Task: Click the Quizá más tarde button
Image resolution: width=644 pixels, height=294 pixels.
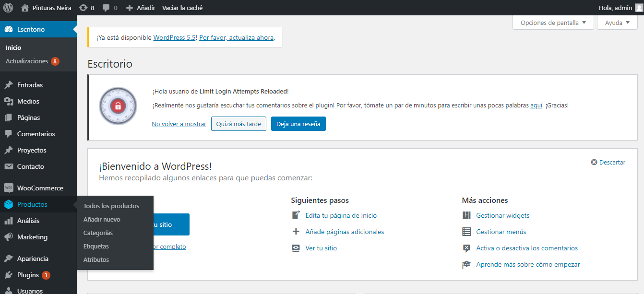Action: 239,124
